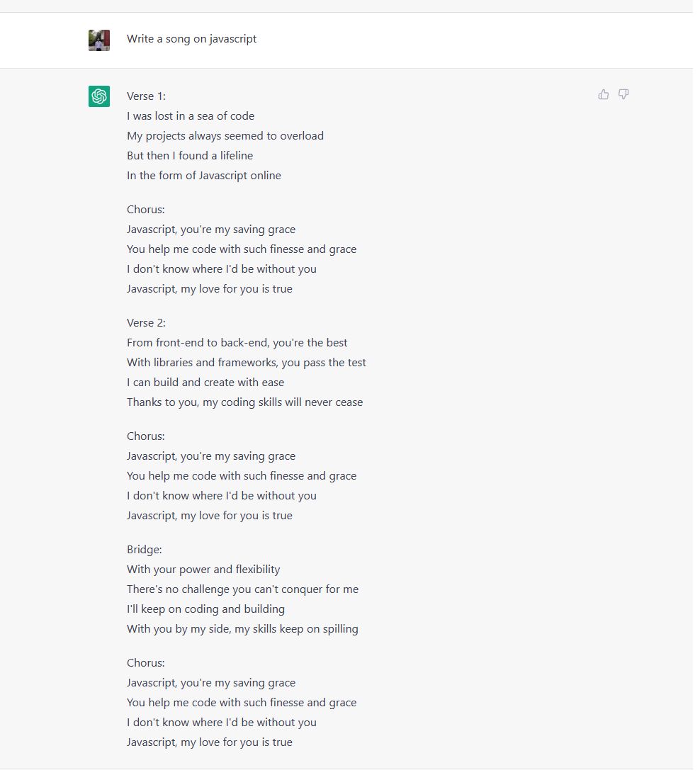The image size is (700, 775).
Task: Click the line 'I was lost in a sea of code'
Action: point(192,117)
